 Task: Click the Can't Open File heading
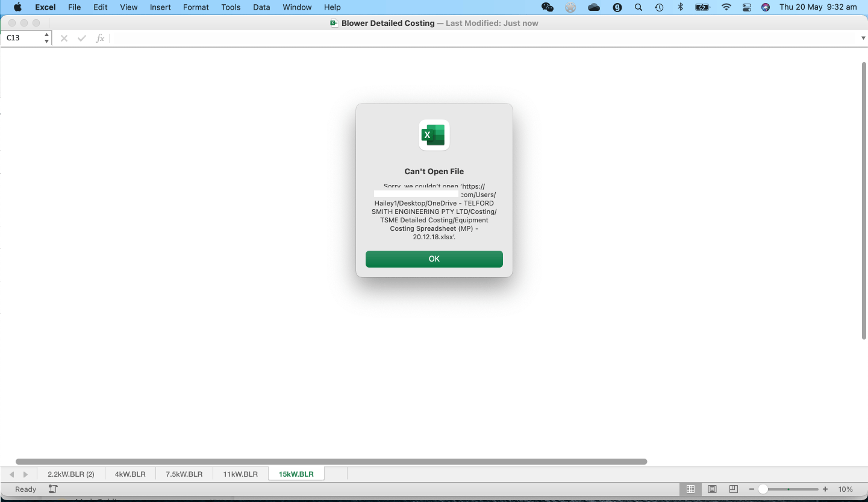434,172
